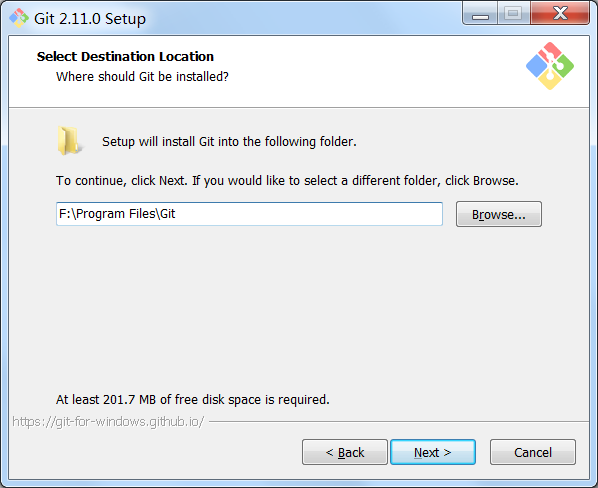Click the yellow folder icon

tap(69, 141)
